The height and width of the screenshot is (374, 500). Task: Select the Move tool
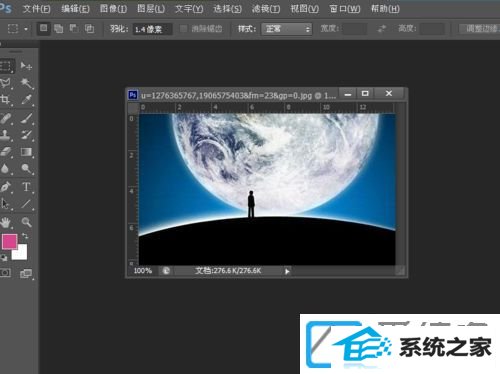[26, 66]
